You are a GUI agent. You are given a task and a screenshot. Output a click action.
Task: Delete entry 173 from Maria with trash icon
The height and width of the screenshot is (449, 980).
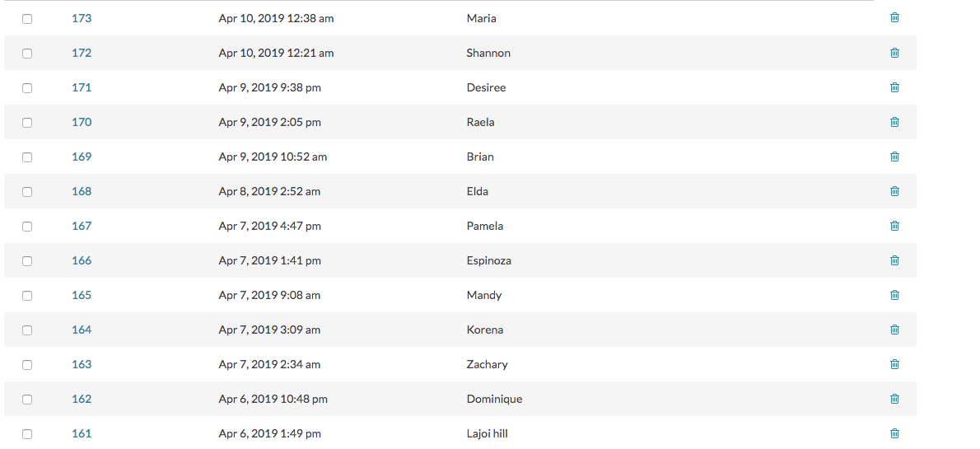[x=894, y=17]
